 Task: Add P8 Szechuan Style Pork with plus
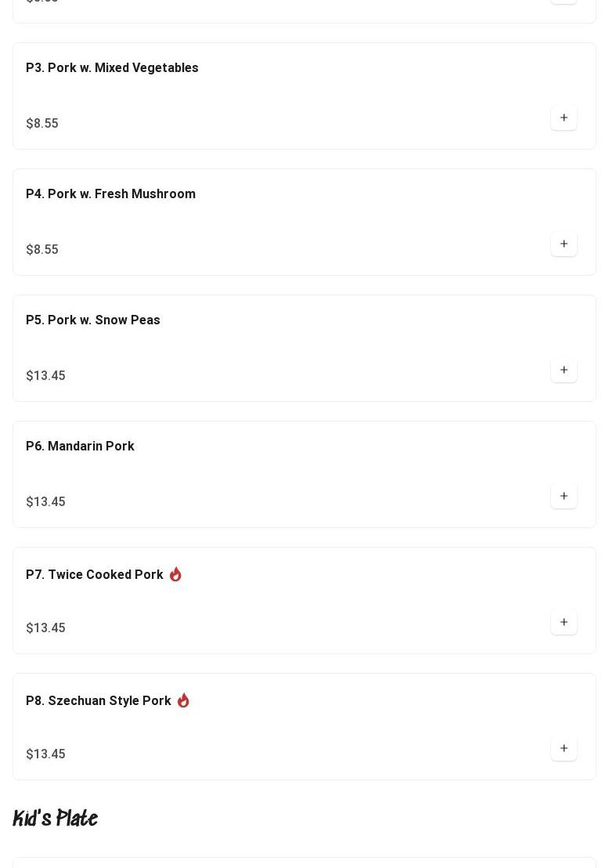(x=564, y=748)
